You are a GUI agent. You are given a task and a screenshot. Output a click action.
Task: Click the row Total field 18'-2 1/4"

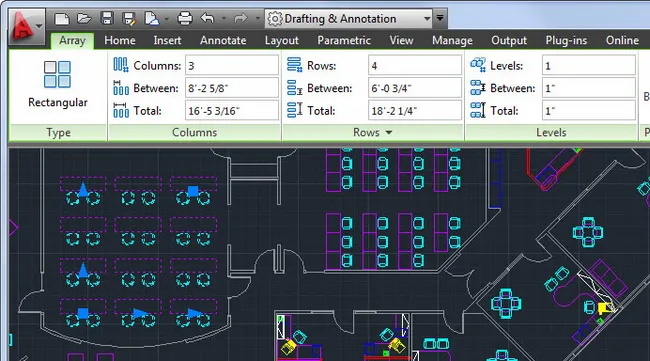tap(415, 111)
